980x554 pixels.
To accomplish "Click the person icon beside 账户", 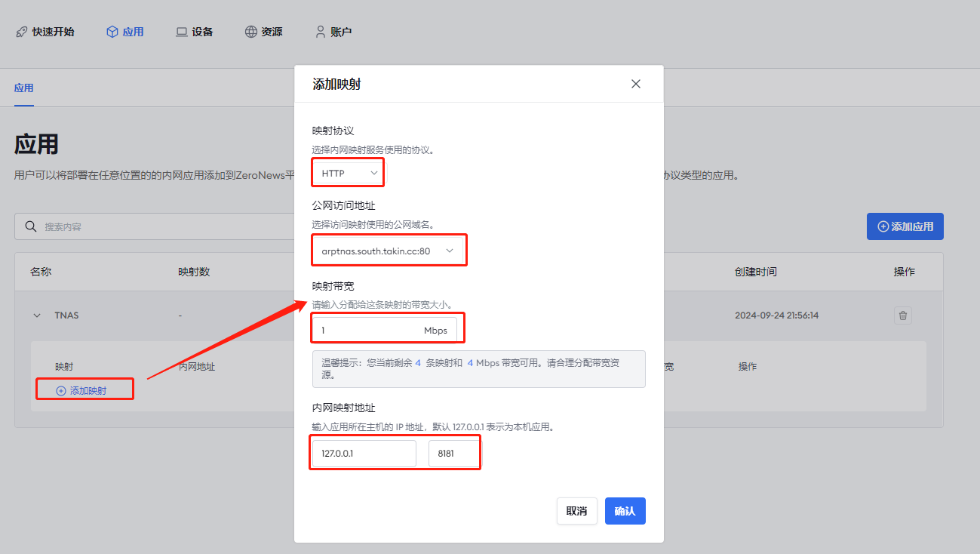I will [321, 32].
